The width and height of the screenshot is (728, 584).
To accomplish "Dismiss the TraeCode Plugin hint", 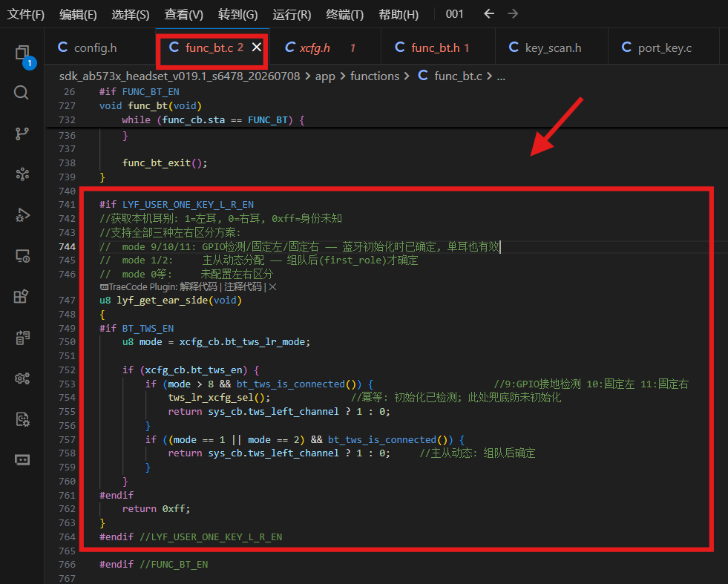I will click(273, 287).
